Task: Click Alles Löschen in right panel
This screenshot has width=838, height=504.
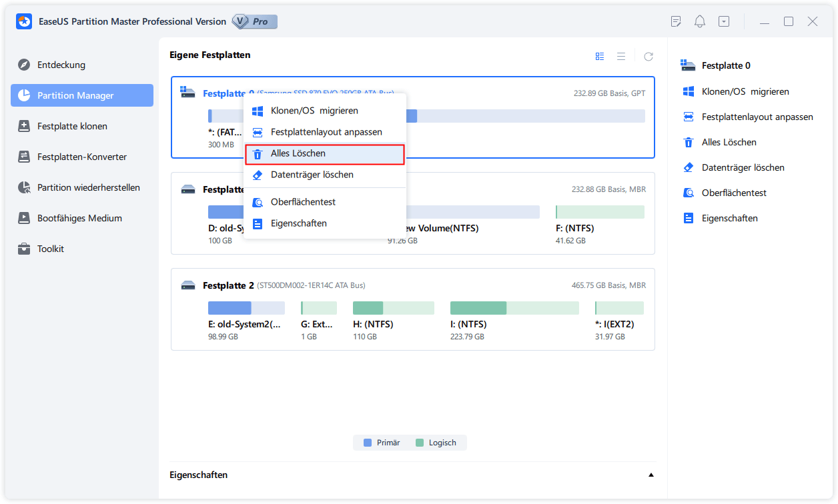Action: click(729, 142)
